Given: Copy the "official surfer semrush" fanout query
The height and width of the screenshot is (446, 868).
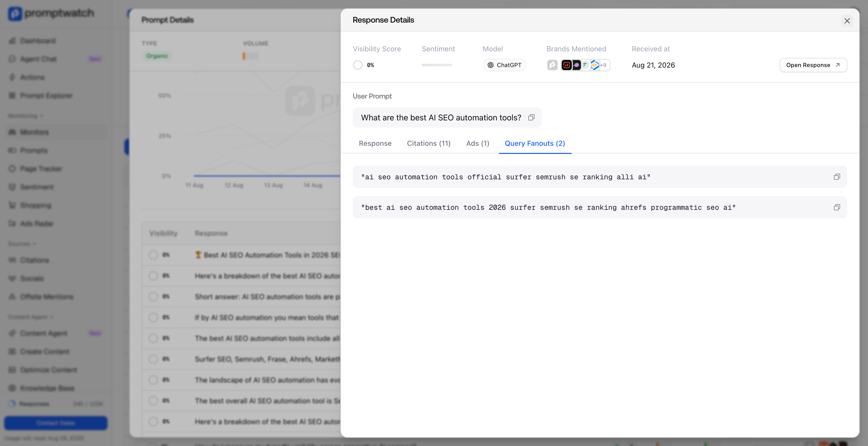Looking at the screenshot, I should [x=837, y=177].
